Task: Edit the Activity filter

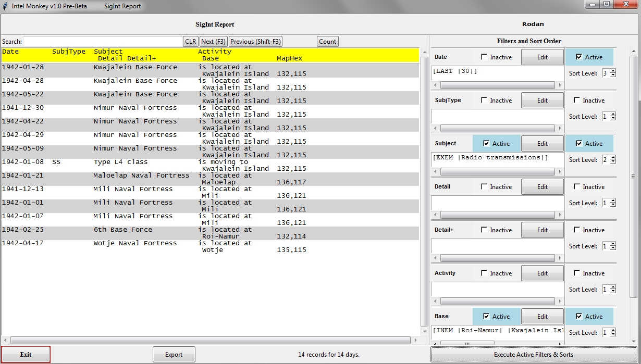Action: pyautogui.click(x=543, y=273)
